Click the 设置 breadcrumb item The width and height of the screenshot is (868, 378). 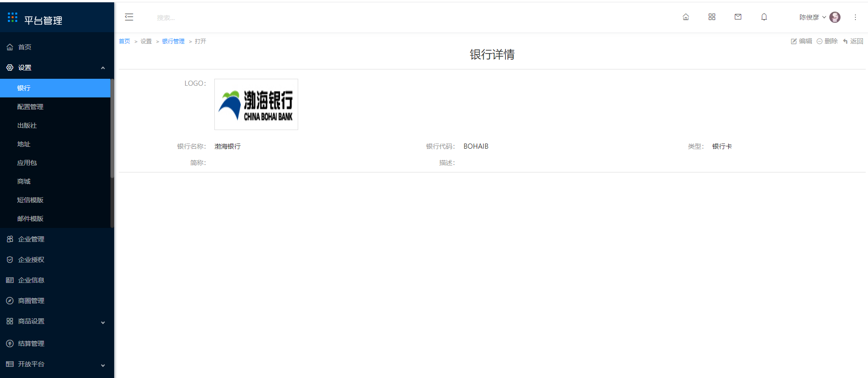[146, 41]
